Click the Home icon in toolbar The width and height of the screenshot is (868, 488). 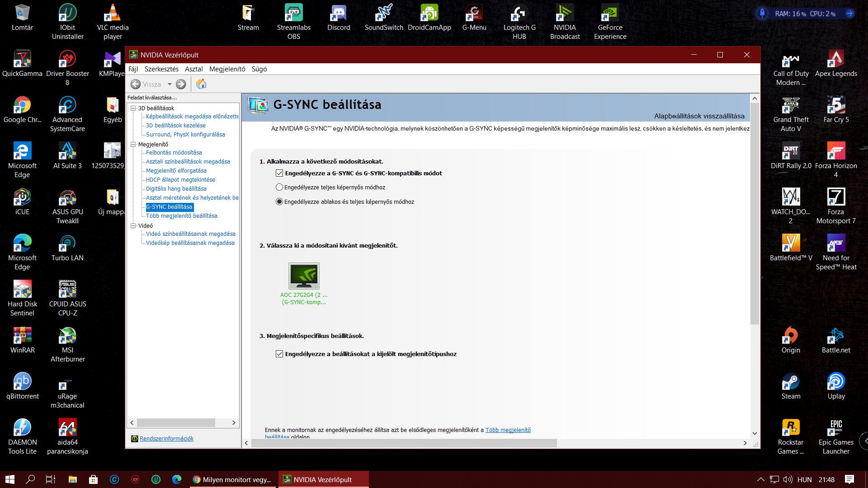click(x=201, y=84)
